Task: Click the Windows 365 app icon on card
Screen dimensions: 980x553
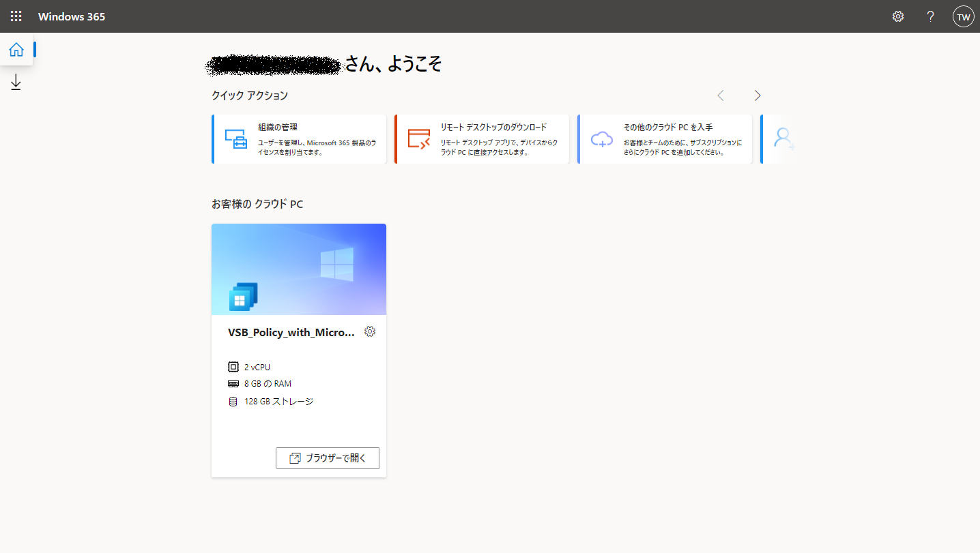Action: [243, 297]
